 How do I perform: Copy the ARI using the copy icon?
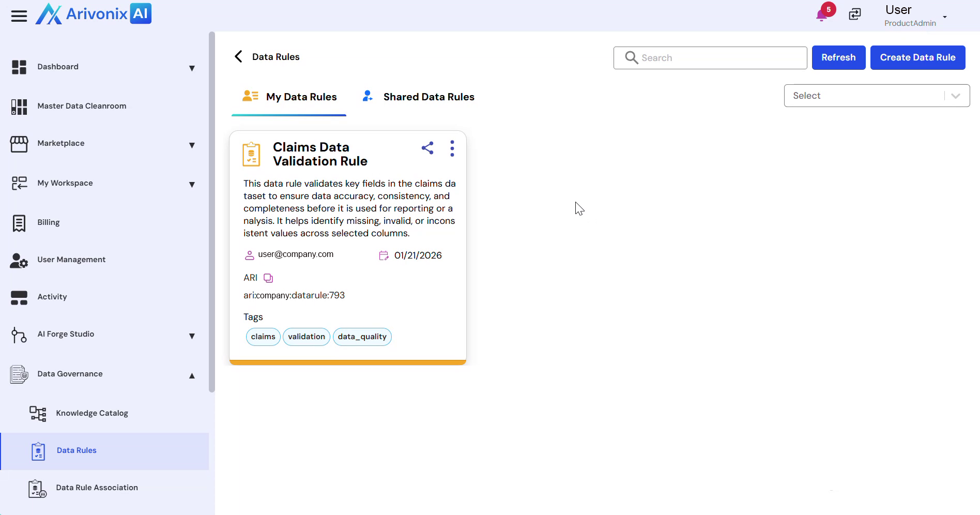click(x=268, y=278)
